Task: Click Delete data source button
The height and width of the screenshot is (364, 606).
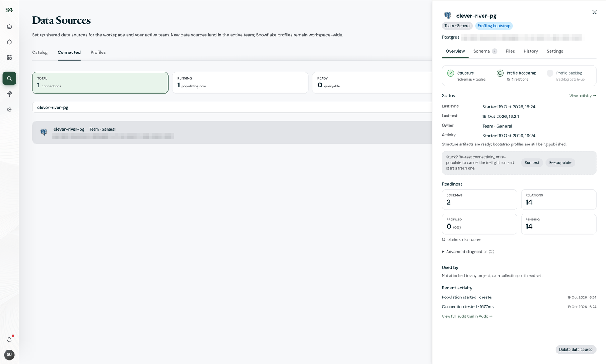Action: pyautogui.click(x=576, y=350)
